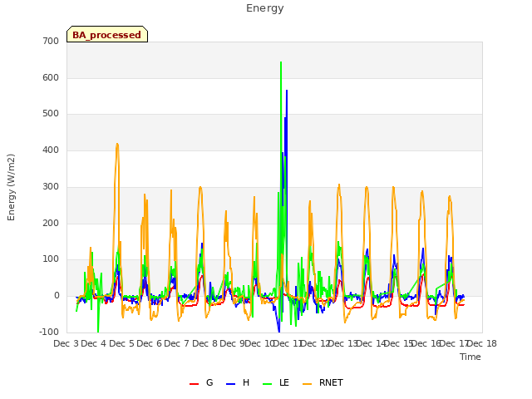Image resolution: width=532 pixels, height=399 pixels.
Task: Click the blue H spike peak near 570
Action: point(287,91)
